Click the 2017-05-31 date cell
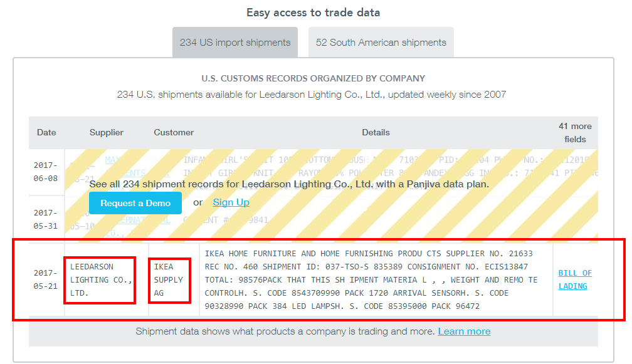Image resolution: width=632 pixels, height=364 pixels. pyautogui.click(x=46, y=219)
